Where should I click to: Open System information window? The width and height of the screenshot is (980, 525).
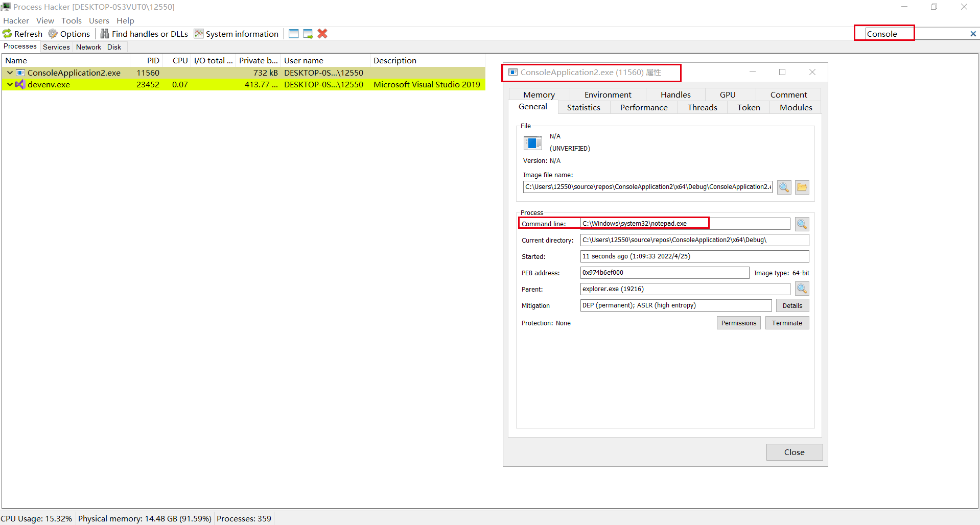point(236,34)
